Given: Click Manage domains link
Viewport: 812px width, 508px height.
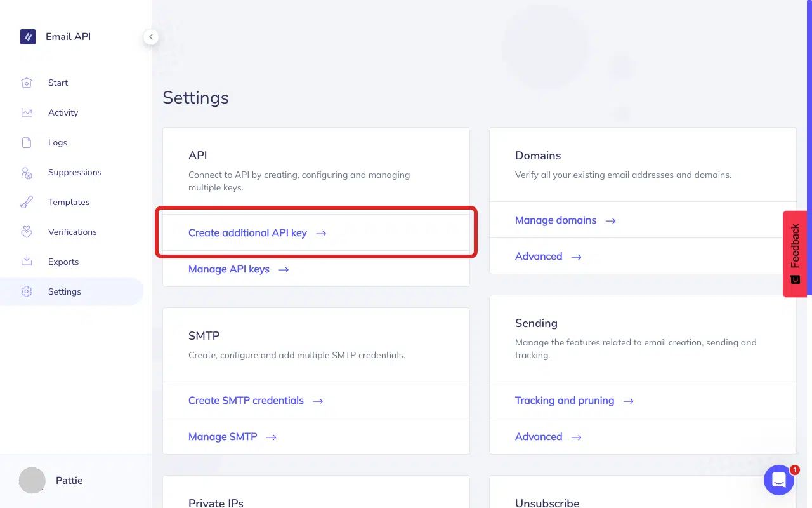Looking at the screenshot, I should [556, 220].
